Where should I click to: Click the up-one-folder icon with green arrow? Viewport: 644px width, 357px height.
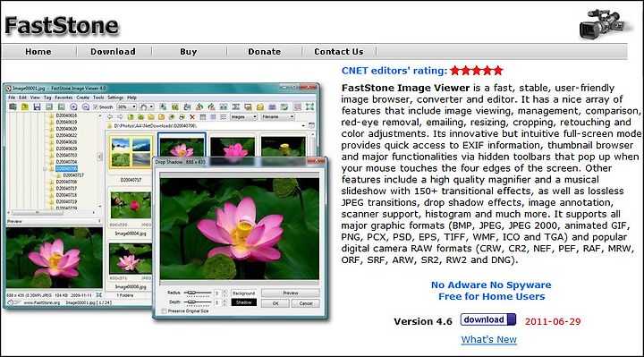131,117
